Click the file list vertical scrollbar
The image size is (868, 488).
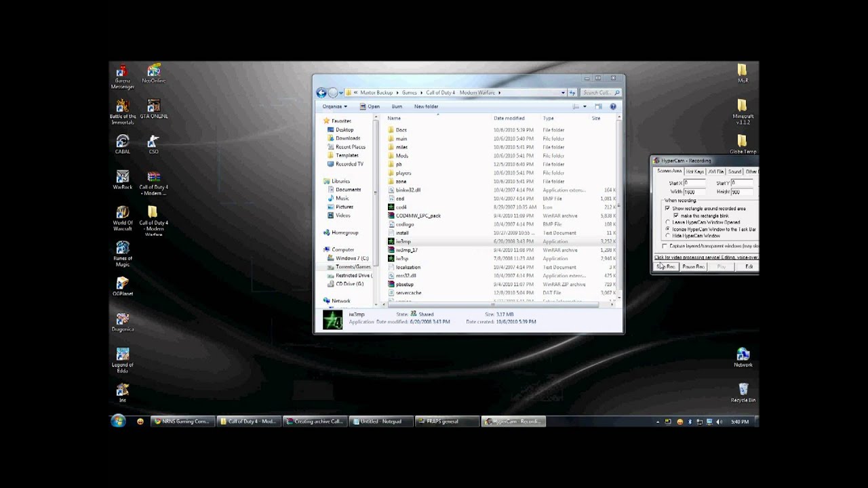point(618,206)
